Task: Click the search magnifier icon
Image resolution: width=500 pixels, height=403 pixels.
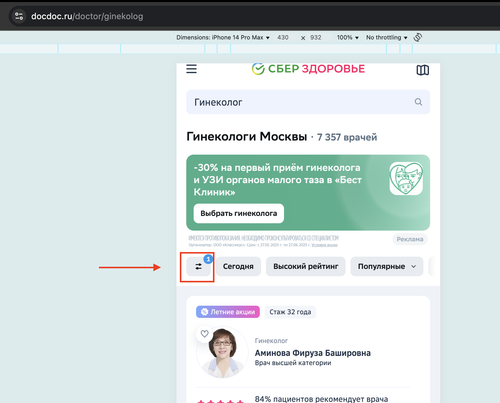Action: coord(418,102)
